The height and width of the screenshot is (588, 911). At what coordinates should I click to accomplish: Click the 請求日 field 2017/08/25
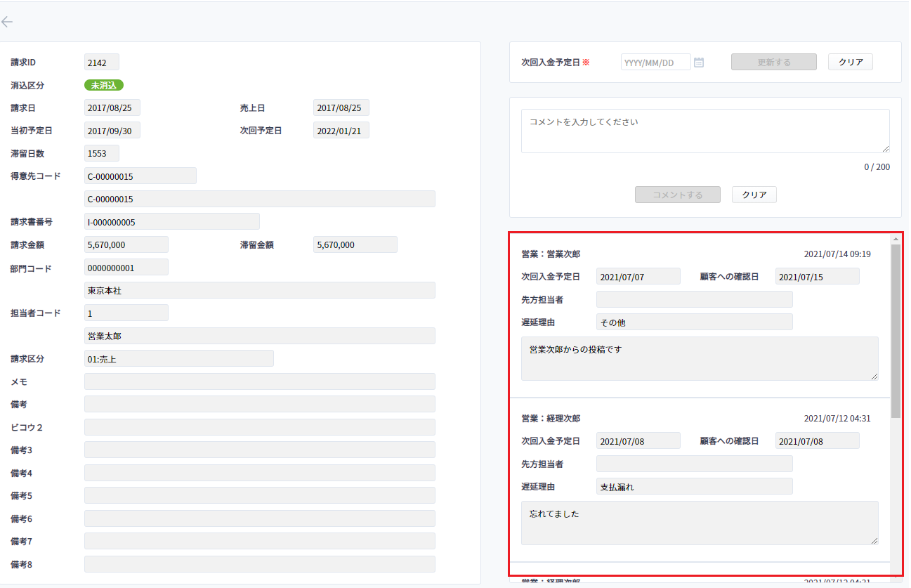(112, 107)
